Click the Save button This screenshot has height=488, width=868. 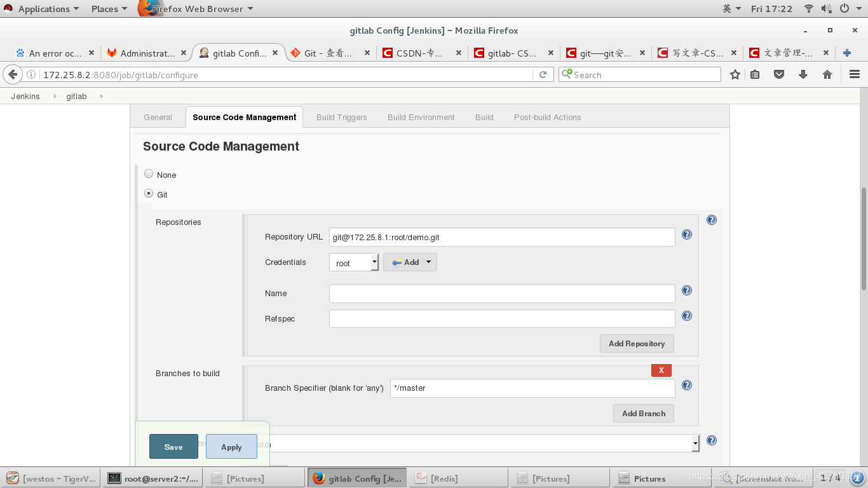173,447
